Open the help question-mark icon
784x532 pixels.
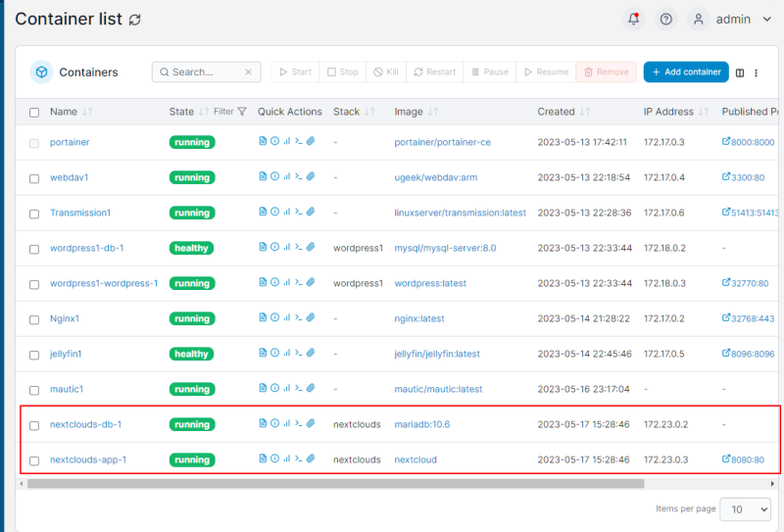click(666, 19)
